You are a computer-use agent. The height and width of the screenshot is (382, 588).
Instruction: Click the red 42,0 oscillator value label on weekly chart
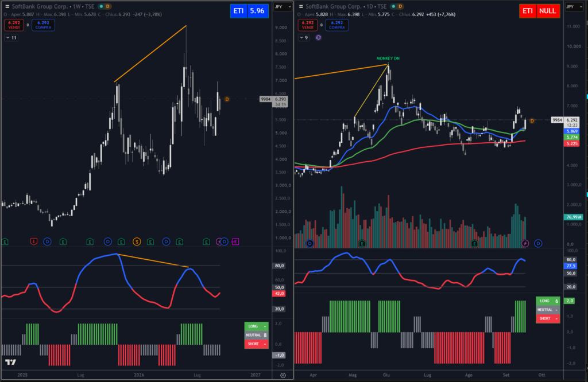[x=279, y=294]
